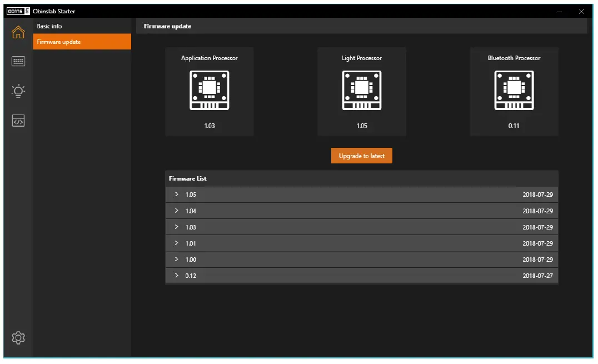Expand firmware version 1.04 details
Viewport: 598px width, 364px height.
(x=177, y=211)
